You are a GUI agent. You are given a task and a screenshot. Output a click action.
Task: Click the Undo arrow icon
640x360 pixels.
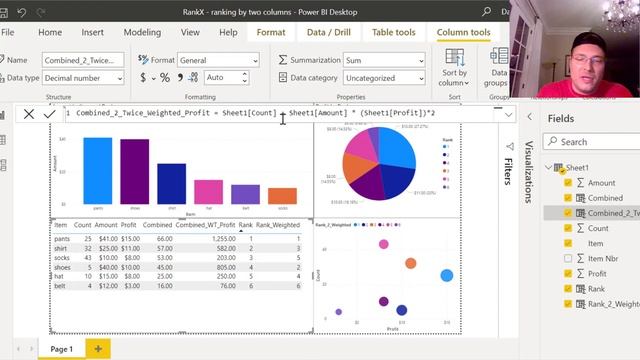point(22,12)
